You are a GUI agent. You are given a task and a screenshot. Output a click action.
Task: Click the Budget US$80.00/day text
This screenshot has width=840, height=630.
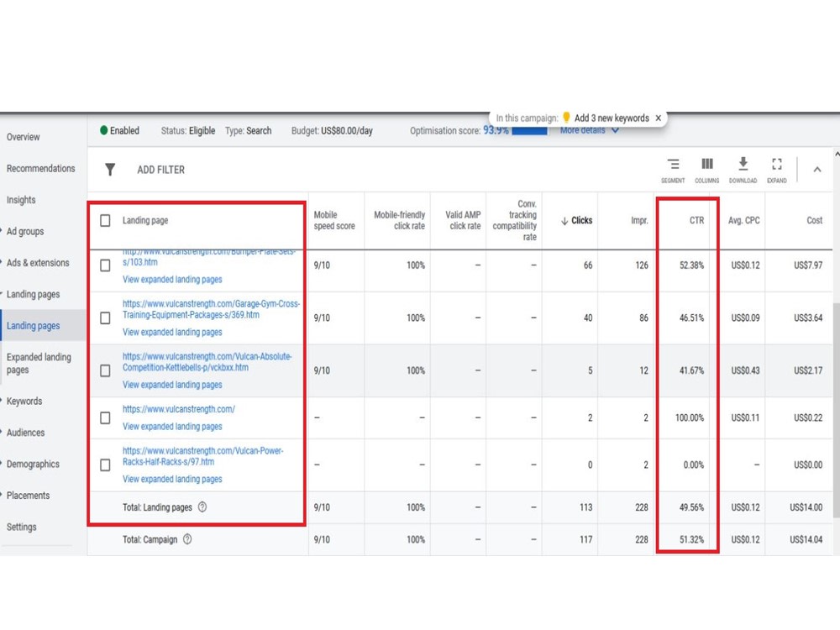[x=332, y=131]
